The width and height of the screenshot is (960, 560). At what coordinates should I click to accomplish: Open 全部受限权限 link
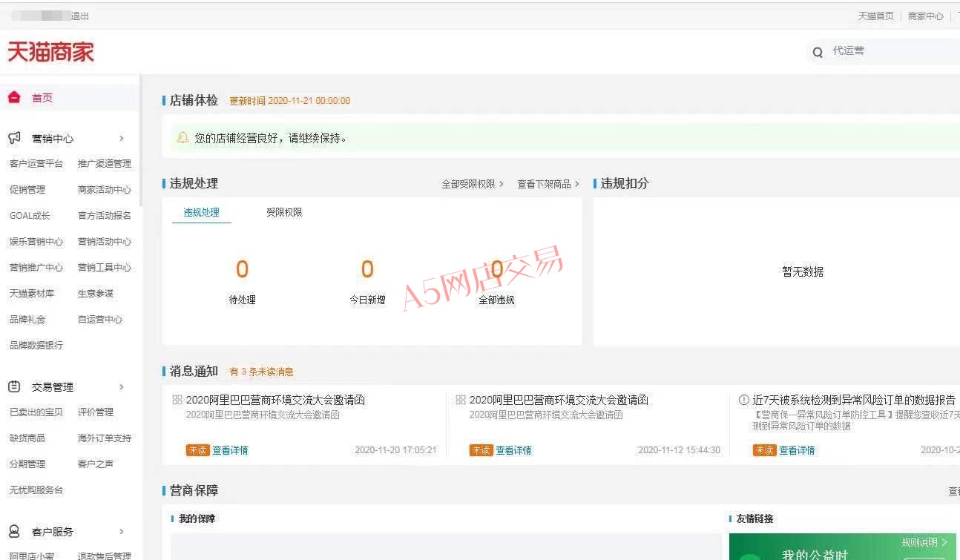(x=473, y=184)
